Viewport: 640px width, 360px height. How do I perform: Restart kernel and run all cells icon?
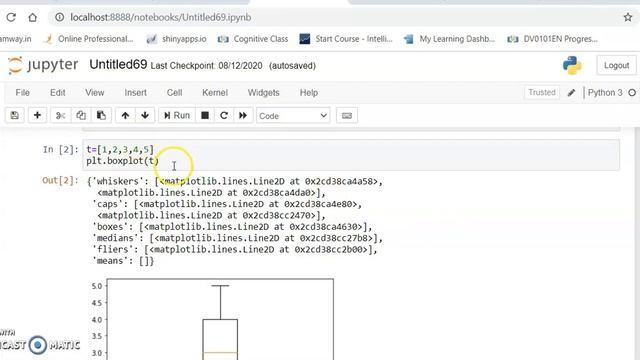[243, 116]
